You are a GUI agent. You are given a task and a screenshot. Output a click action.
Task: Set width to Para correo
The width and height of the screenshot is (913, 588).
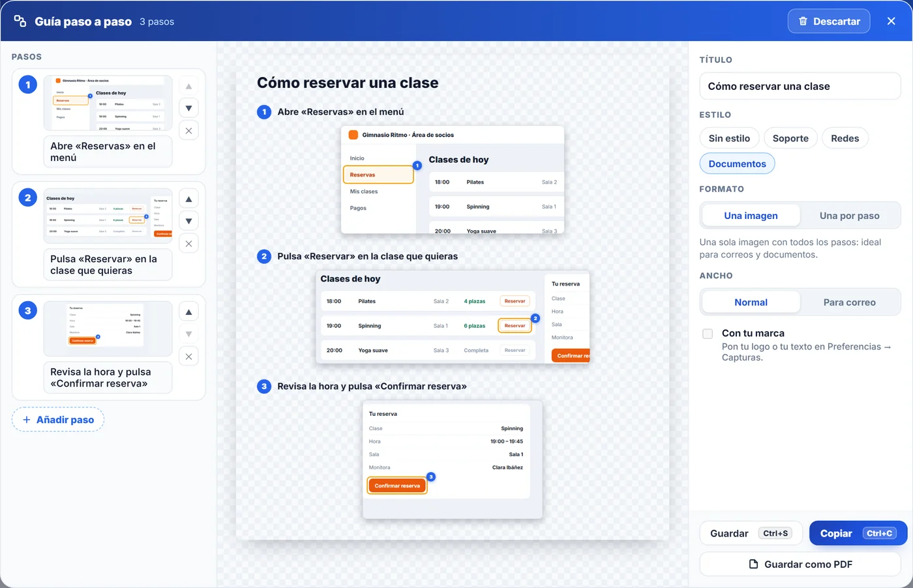[850, 302]
